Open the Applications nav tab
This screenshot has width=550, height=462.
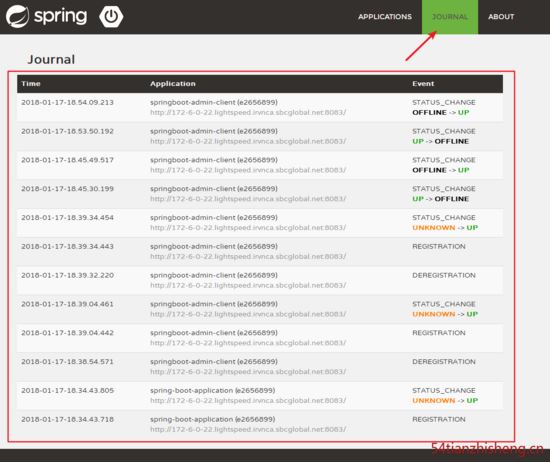coord(385,17)
